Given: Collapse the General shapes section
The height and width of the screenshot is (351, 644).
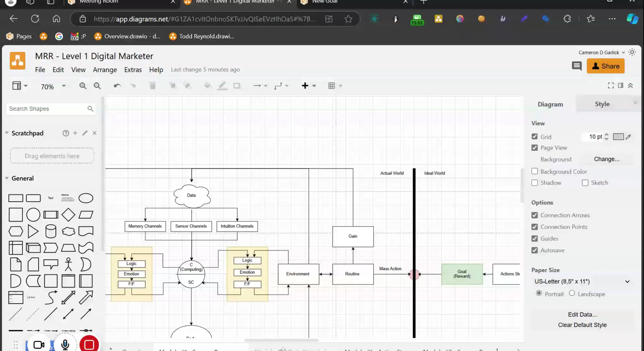Looking at the screenshot, I should click(x=7, y=178).
